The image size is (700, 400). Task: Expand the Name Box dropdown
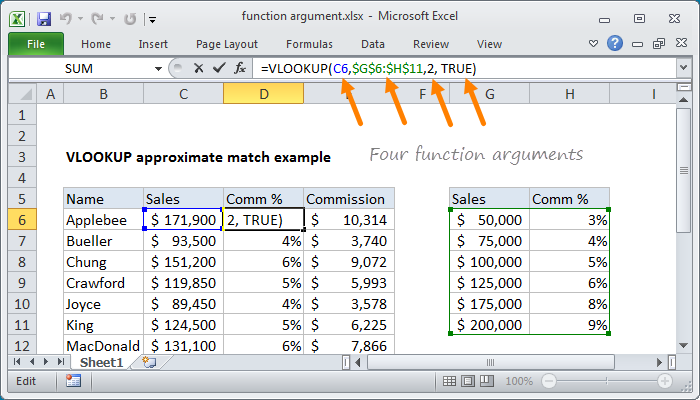point(158,69)
